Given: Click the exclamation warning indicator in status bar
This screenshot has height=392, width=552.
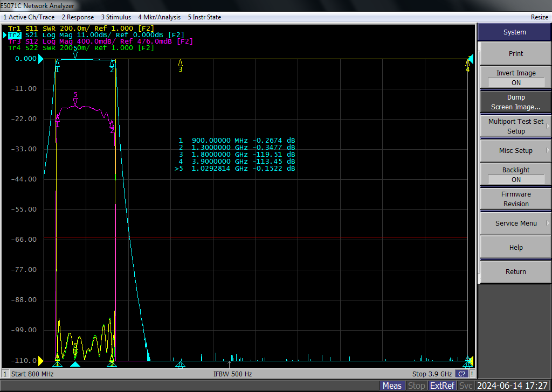Looking at the screenshot, I should [x=472, y=374].
